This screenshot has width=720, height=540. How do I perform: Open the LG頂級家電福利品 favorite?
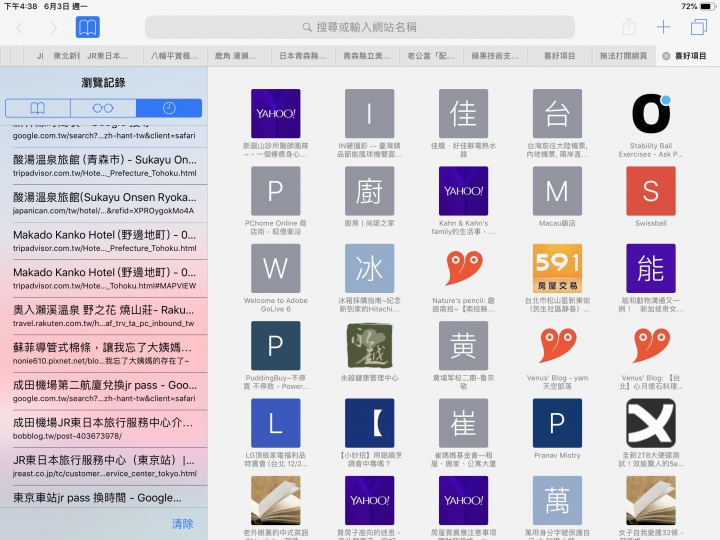click(x=276, y=423)
